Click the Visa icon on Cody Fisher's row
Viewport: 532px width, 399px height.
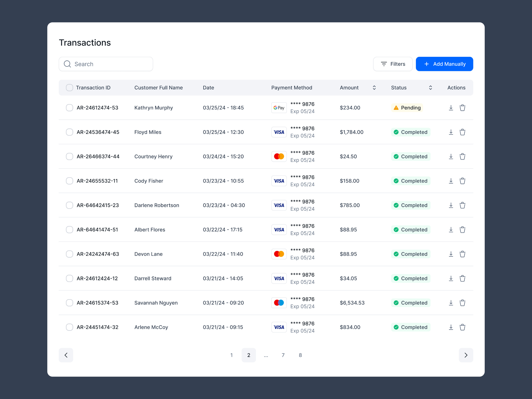[279, 181]
